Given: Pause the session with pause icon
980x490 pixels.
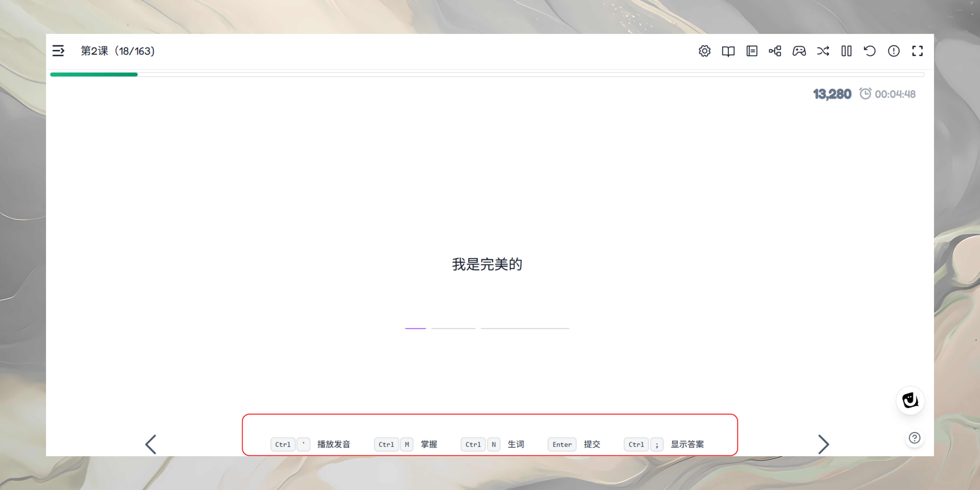Looking at the screenshot, I should click(846, 51).
